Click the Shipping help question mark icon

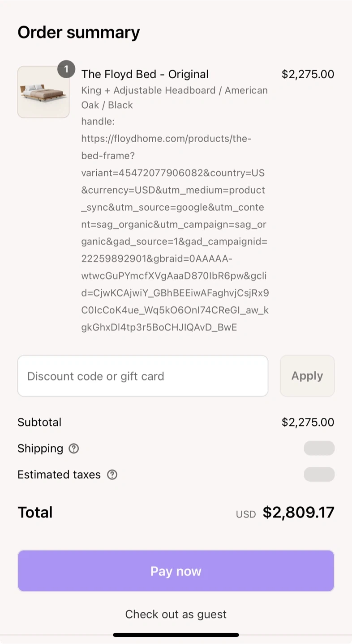click(x=74, y=449)
